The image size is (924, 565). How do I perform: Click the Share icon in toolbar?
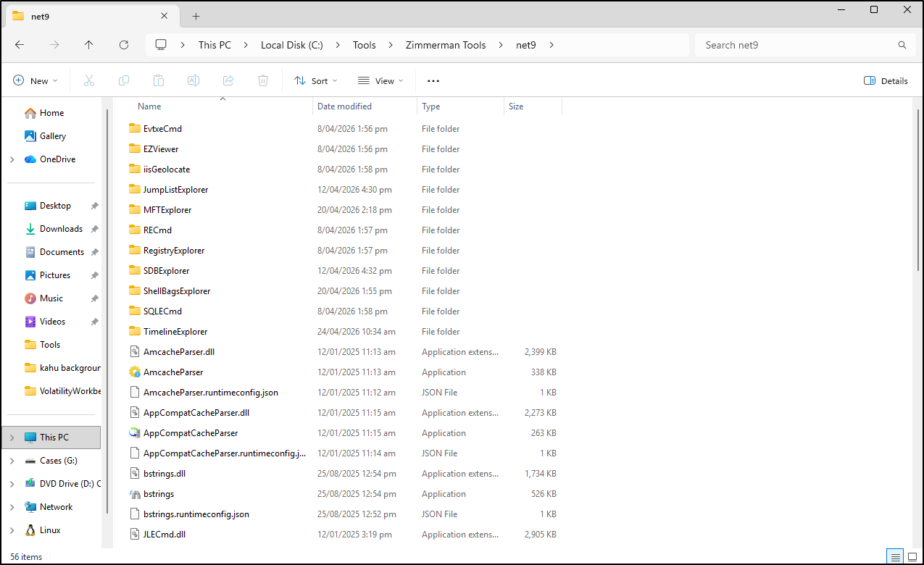pyautogui.click(x=228, y=81)
